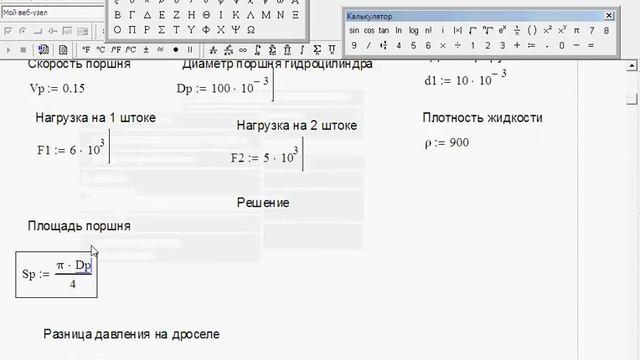The image size is (640, 360).
Task: Click digit 9 in Calculator palette
Action: 354,45
